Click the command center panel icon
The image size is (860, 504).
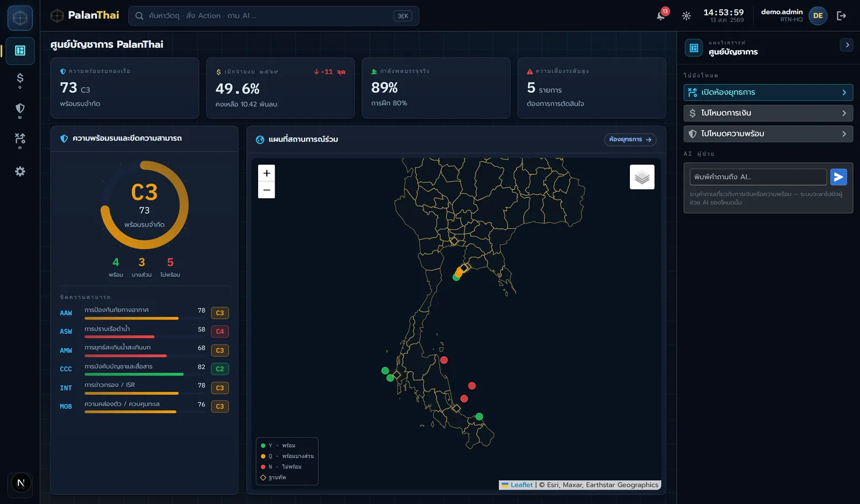click(693, 48)
